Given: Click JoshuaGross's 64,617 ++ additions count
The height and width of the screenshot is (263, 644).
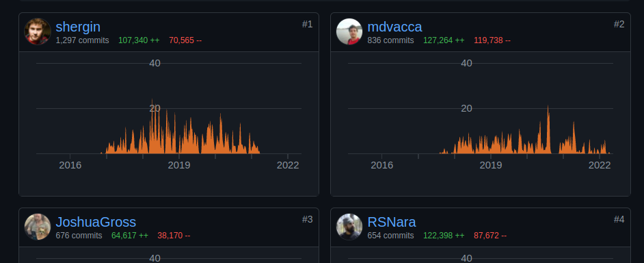Looking at the screenshot, I should point(130,236).
